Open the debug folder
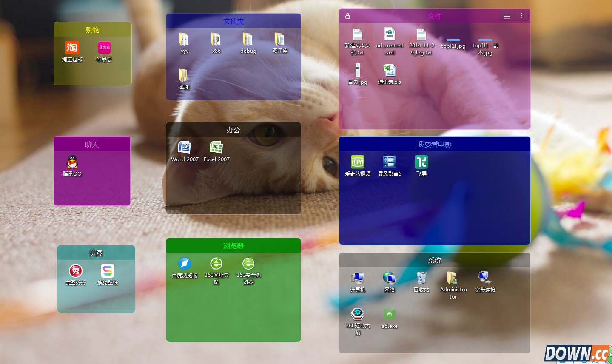Viewport: 612px width, 364px height. pyautogui.click(x=248, y=40)
